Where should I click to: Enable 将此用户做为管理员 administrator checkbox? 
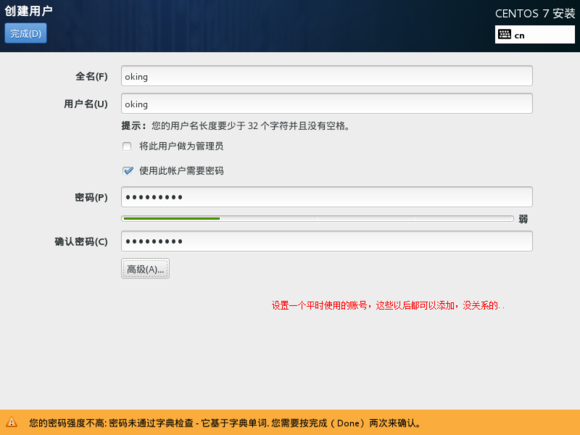(127, 146)
